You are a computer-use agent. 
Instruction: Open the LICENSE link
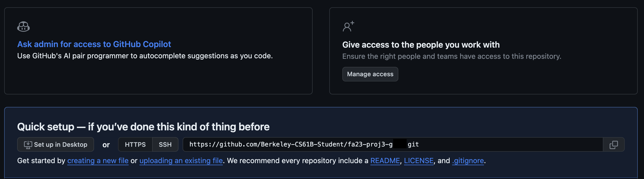(419, 161)
